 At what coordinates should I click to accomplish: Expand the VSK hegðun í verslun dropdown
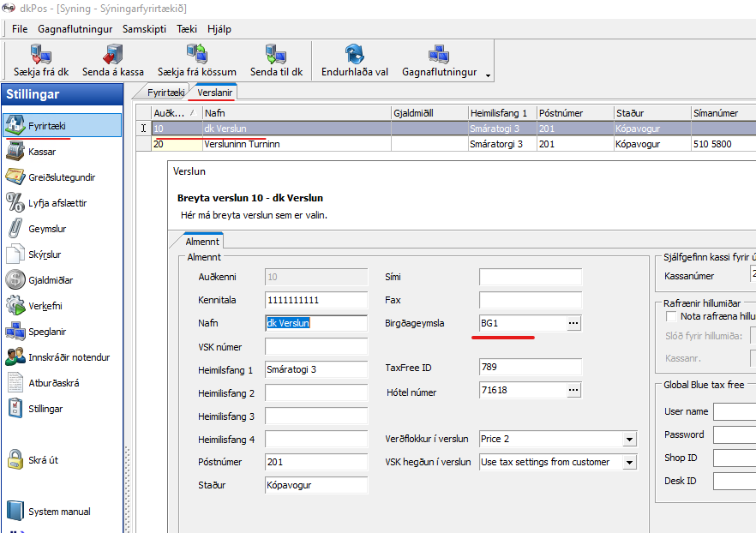630,462
